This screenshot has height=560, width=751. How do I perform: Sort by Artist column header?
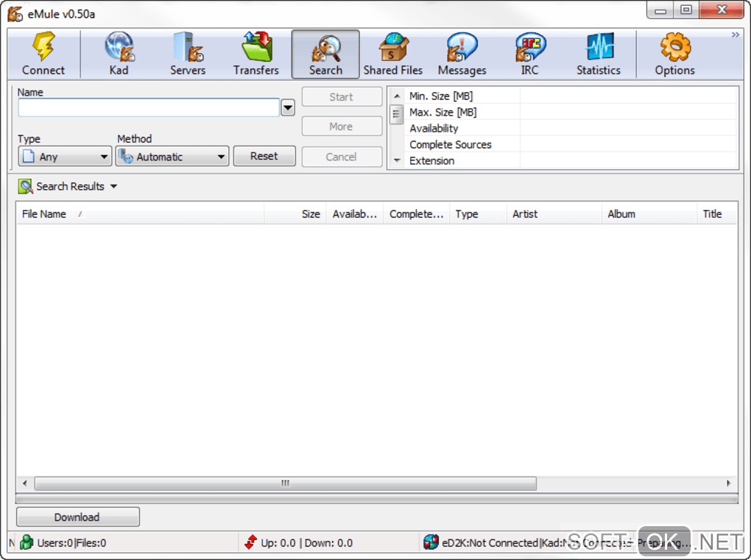click(554, 214)
